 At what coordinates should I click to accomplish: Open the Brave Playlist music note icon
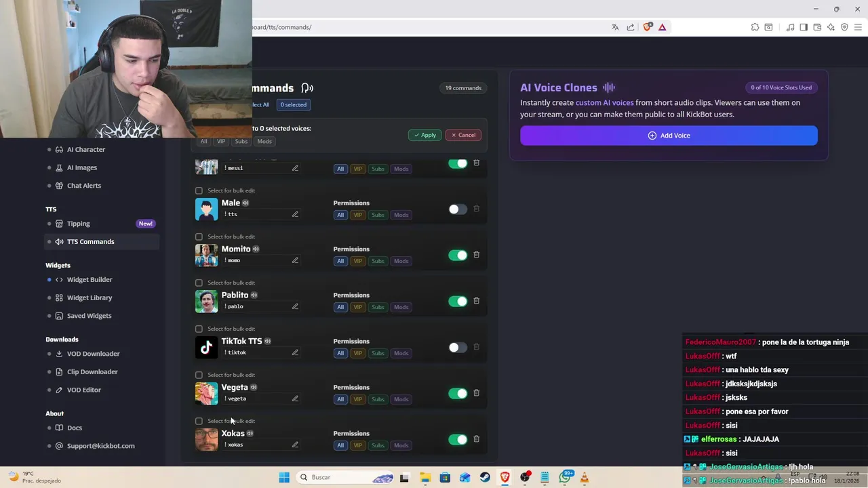tap(790, 27)
